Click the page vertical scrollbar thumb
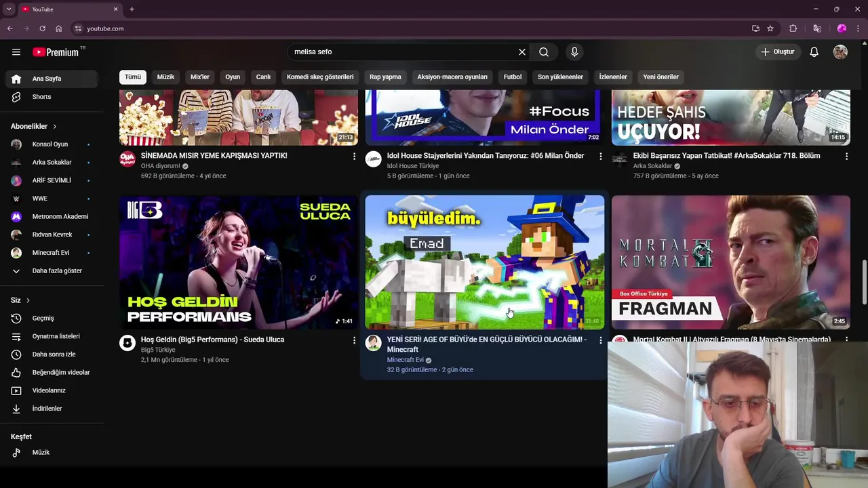The image size is (868, 488). click(x=864, y=282)
